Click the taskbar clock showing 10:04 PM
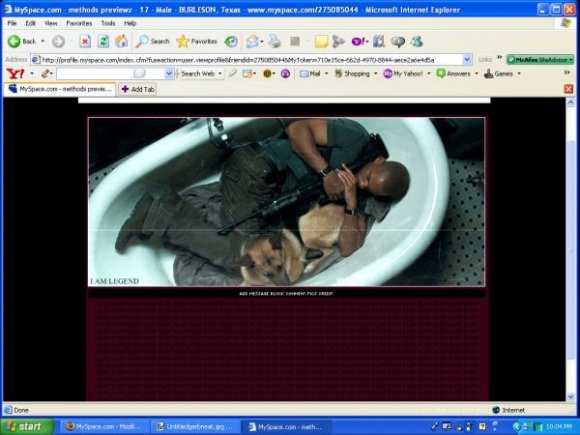The image size is (580, 435). click(x=559, y=427)
